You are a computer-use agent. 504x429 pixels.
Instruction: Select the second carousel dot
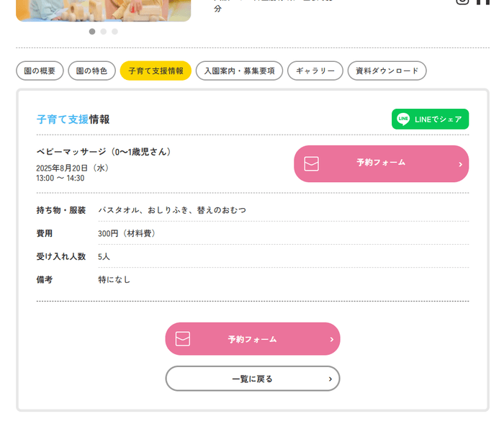point(104,32)
